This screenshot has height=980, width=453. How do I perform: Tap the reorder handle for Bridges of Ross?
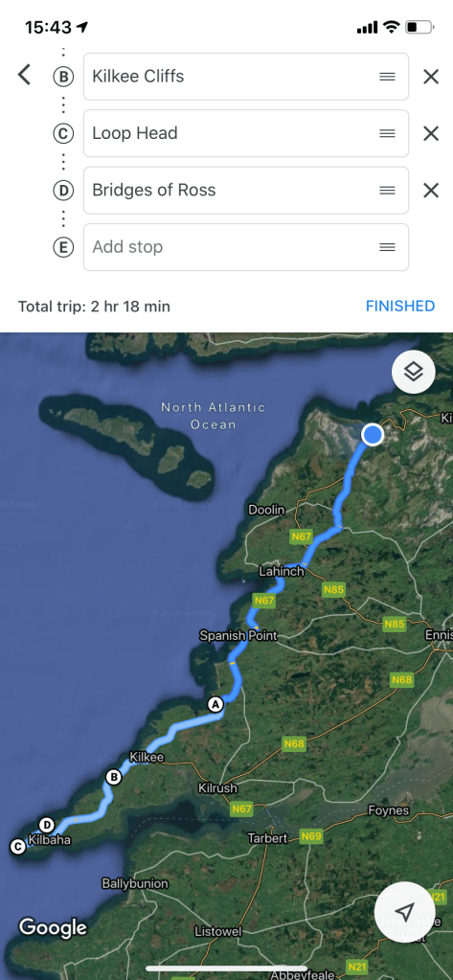pyautogui.click(x=387, y=190)
